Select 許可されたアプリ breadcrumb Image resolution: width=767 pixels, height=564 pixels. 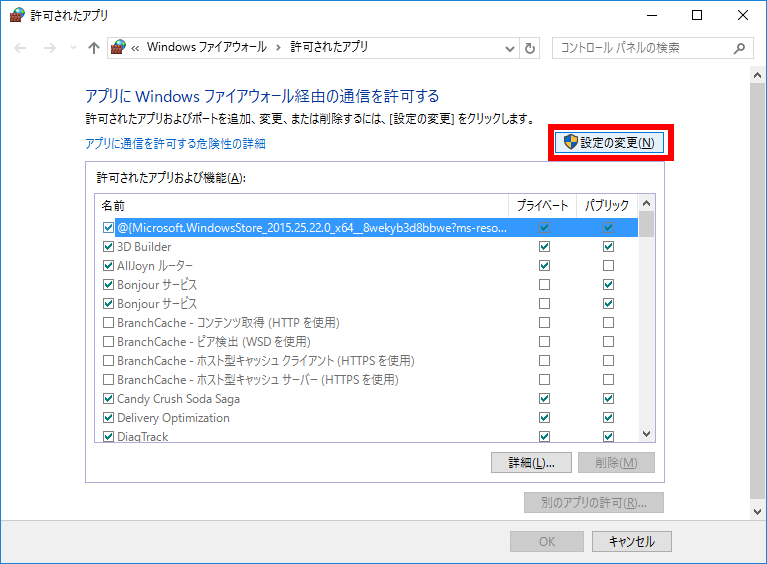[x=329, y=47]
